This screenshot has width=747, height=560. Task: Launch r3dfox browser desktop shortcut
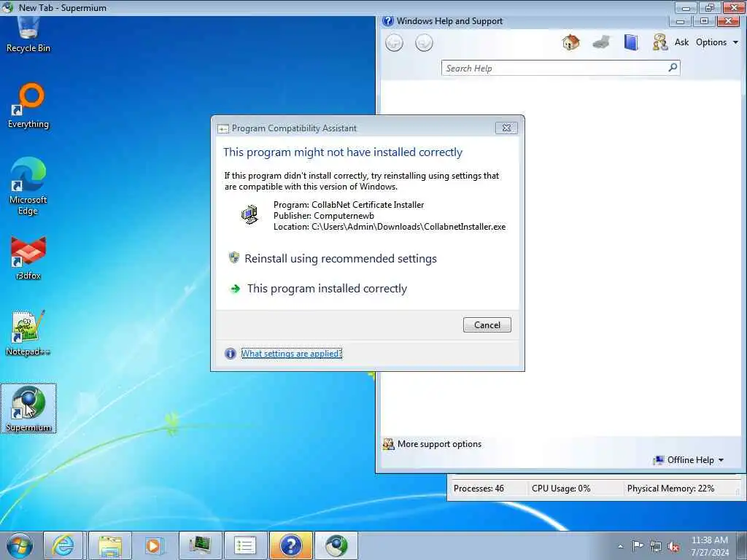point(28,257)
